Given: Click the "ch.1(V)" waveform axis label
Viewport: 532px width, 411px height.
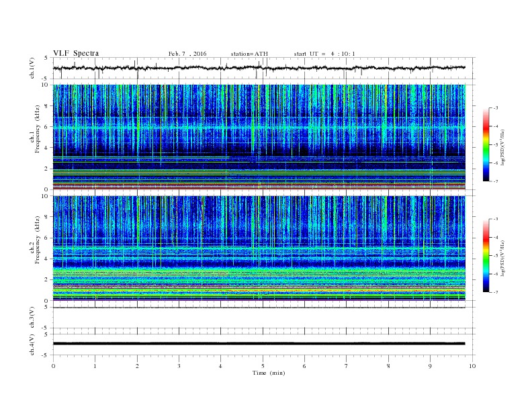Looking at the screenshot, I should (x=32, y=68).
